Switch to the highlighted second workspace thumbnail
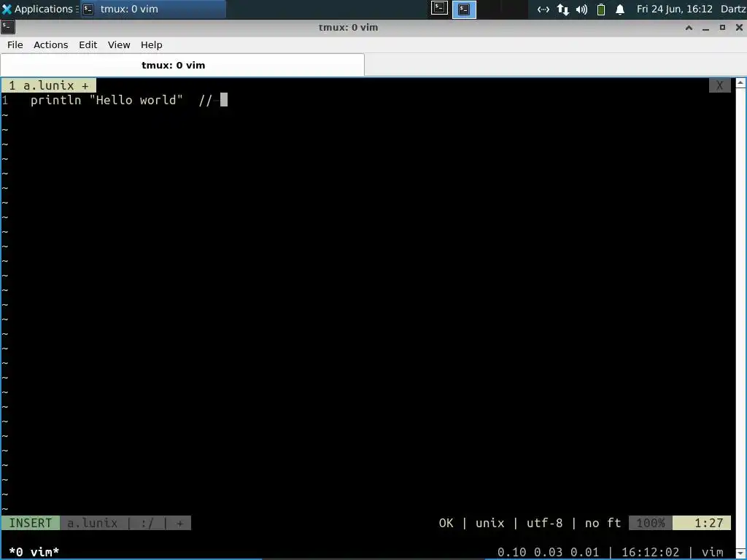 [x=464, y=9]
